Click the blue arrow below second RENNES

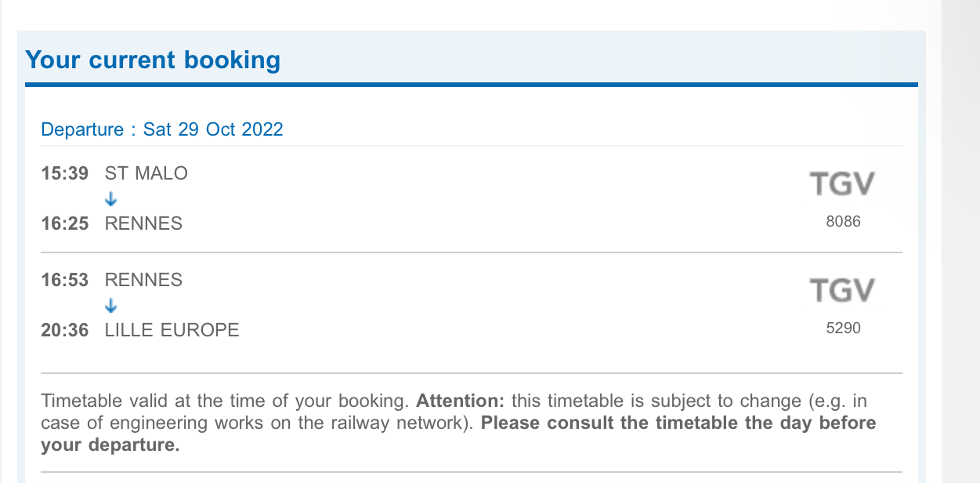(110, 306)
